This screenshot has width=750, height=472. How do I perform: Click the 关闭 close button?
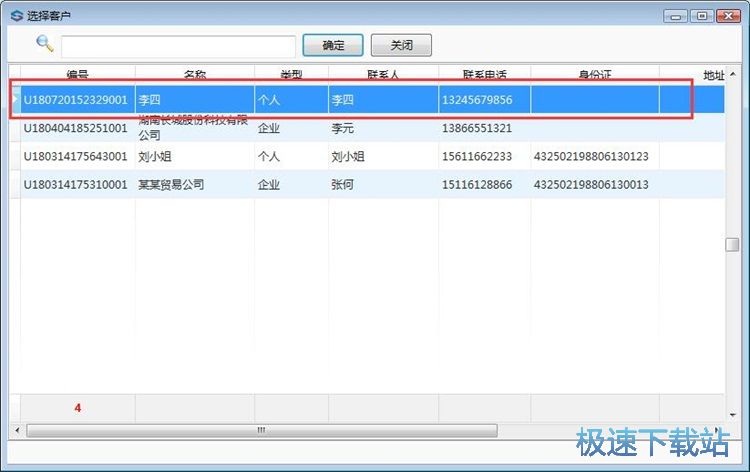401,45
